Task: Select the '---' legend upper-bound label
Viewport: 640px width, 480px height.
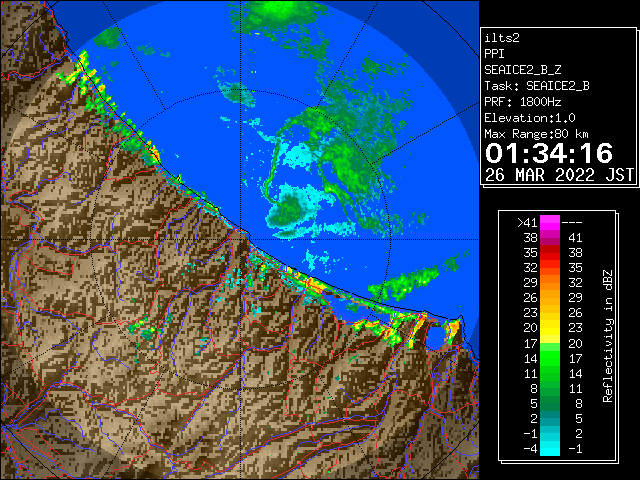Action: coord(572,223)
